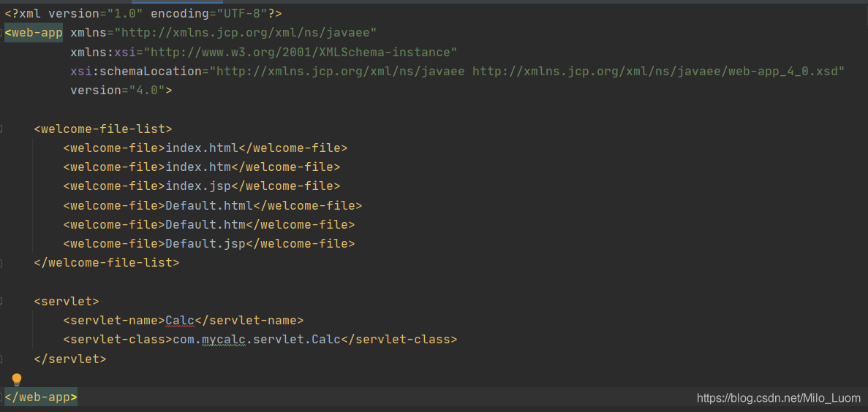The width and height of the screenshot is (868, 412).
Task: Click the web-app_4_0.xsd schema URL
Action: [x=658, y=71]
